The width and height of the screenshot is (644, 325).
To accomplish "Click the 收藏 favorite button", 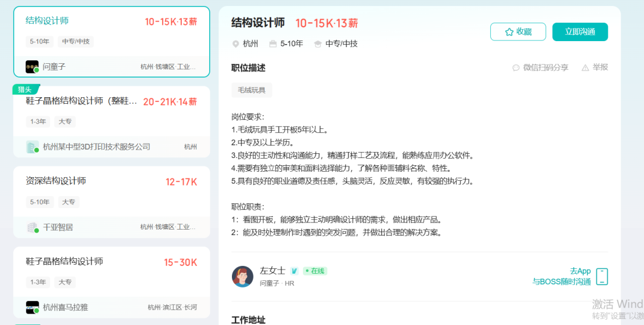I will [x=518, y=32].
